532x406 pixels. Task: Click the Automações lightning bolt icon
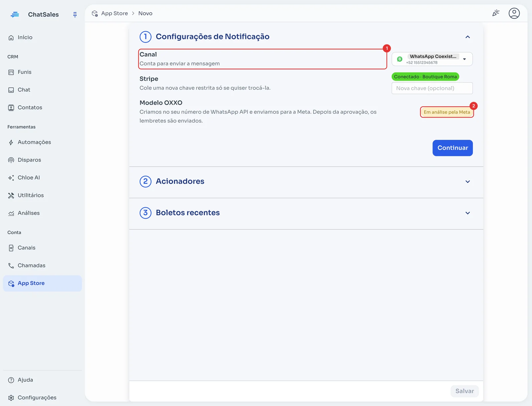click(11, 142)
